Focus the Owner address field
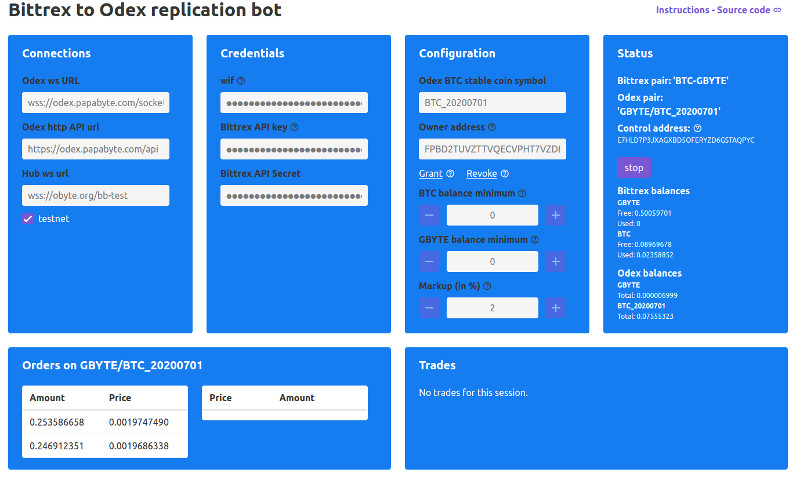 (492, 149)
